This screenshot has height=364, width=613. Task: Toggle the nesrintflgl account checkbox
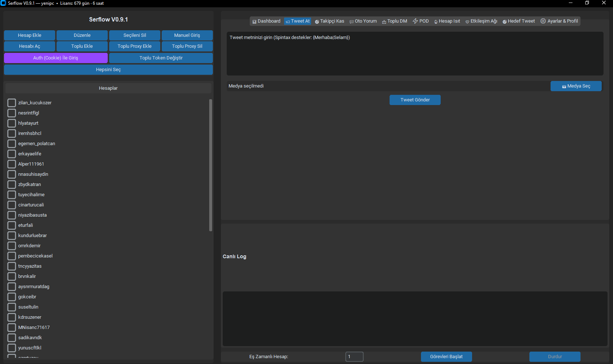point(12,113)
